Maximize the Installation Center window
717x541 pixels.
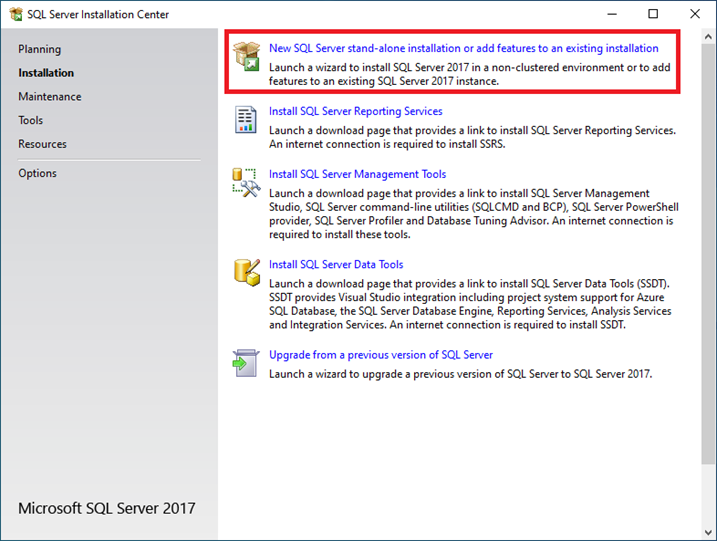click(653, 14)
